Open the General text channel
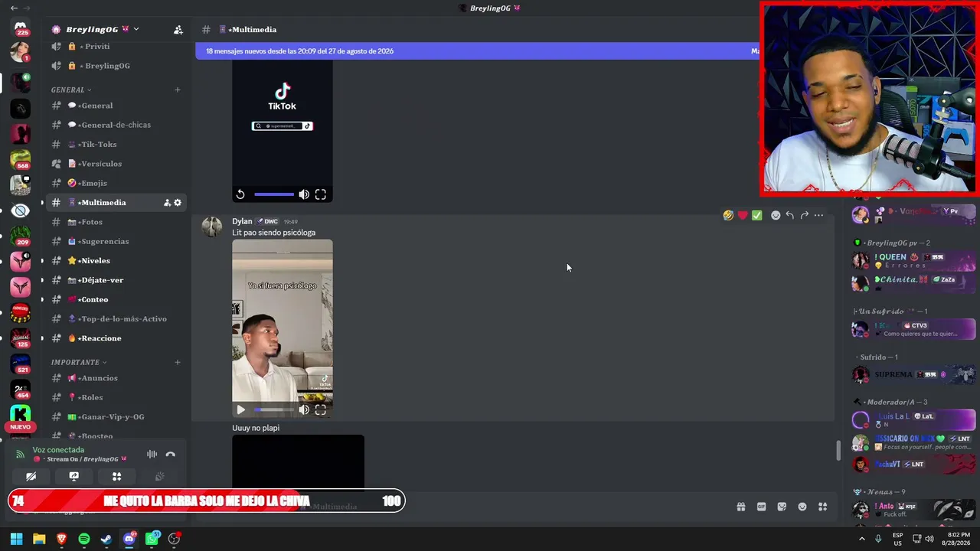This screenshot has height=551, width=980. 115,106
